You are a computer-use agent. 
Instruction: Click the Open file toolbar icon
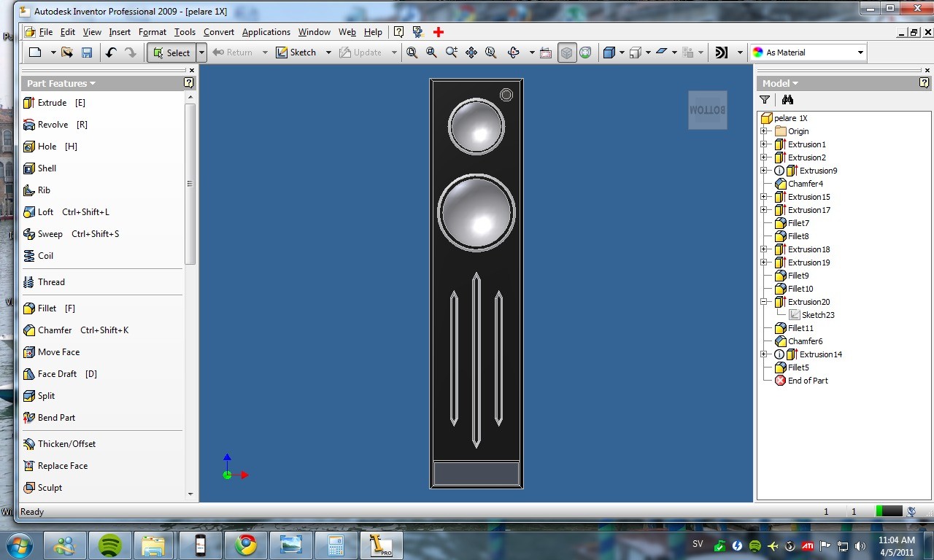click(x=67, y=52)
